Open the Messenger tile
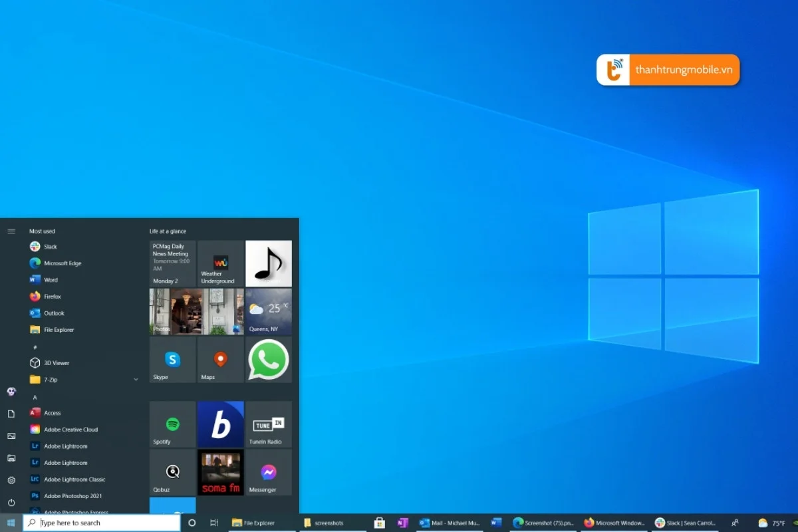This screenshot has height=532, width=798. (269, 472)
